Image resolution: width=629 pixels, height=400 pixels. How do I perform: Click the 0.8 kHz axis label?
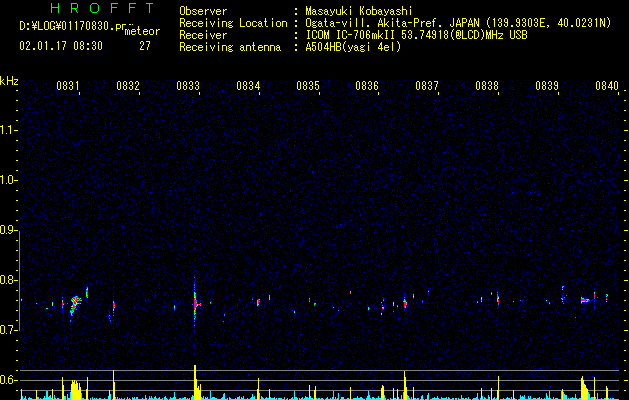[x=9, y=280]
